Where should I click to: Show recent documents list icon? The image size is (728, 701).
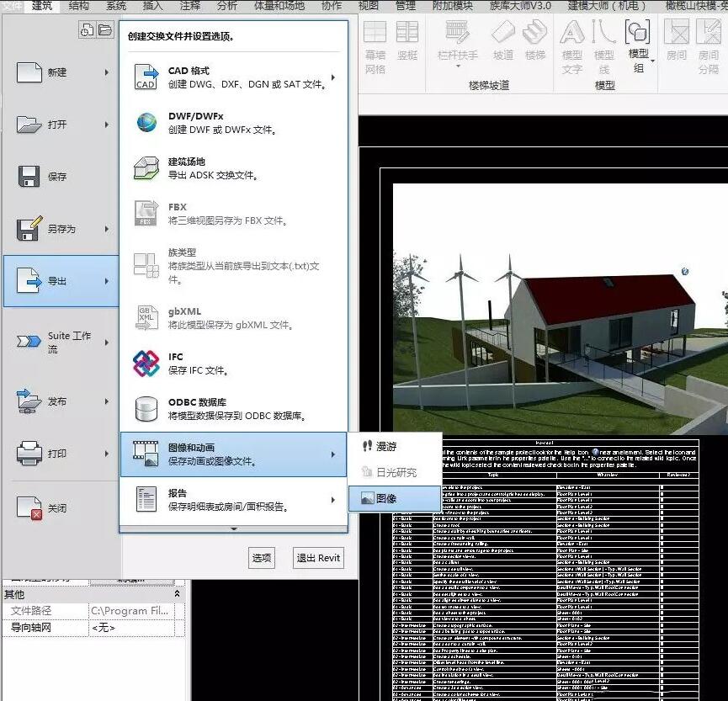click(x=87, y=30)
